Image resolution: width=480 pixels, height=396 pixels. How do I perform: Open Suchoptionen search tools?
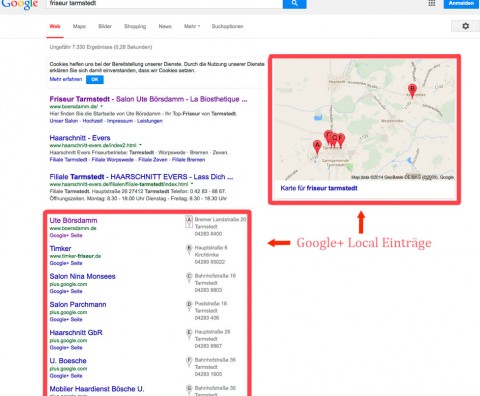click(227, 26)
